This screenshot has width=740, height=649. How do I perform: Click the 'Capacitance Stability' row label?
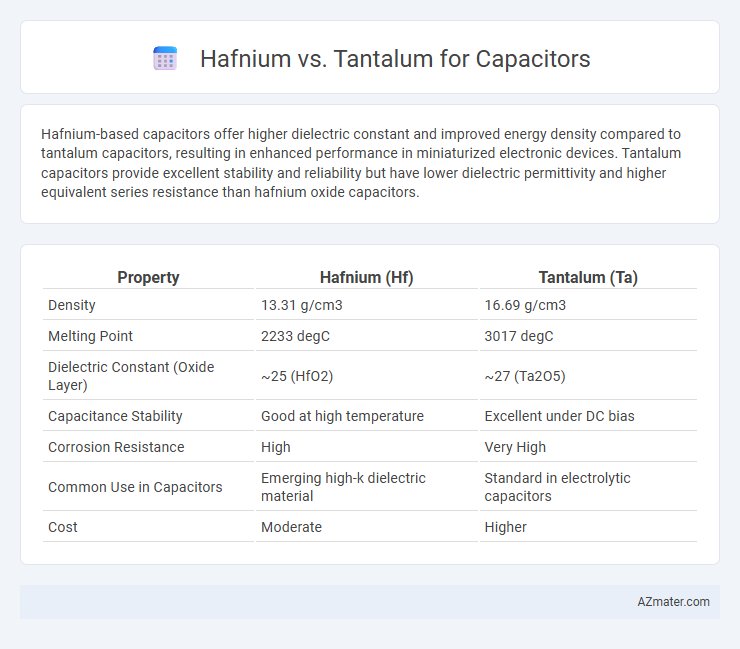(x=115, y=416)
